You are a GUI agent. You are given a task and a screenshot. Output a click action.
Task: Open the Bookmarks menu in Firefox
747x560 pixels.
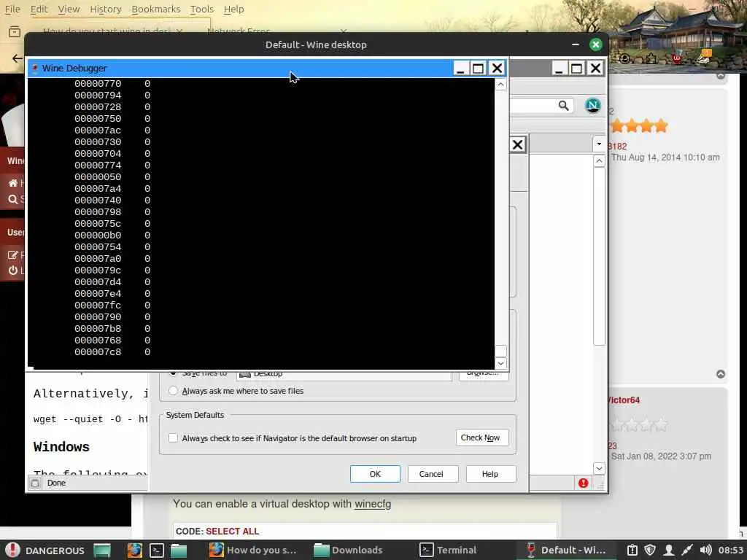pos(156,9)
